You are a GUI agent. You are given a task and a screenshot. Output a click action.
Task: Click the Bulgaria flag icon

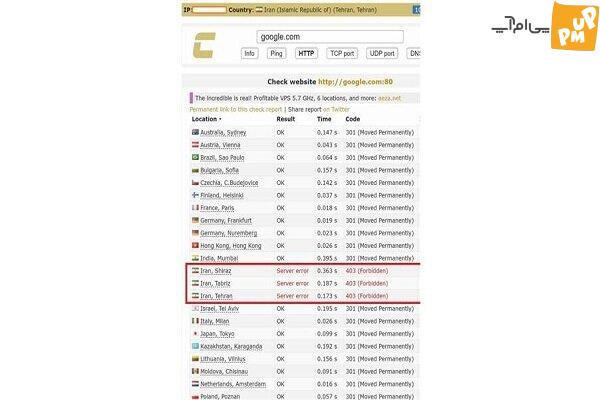196,170
